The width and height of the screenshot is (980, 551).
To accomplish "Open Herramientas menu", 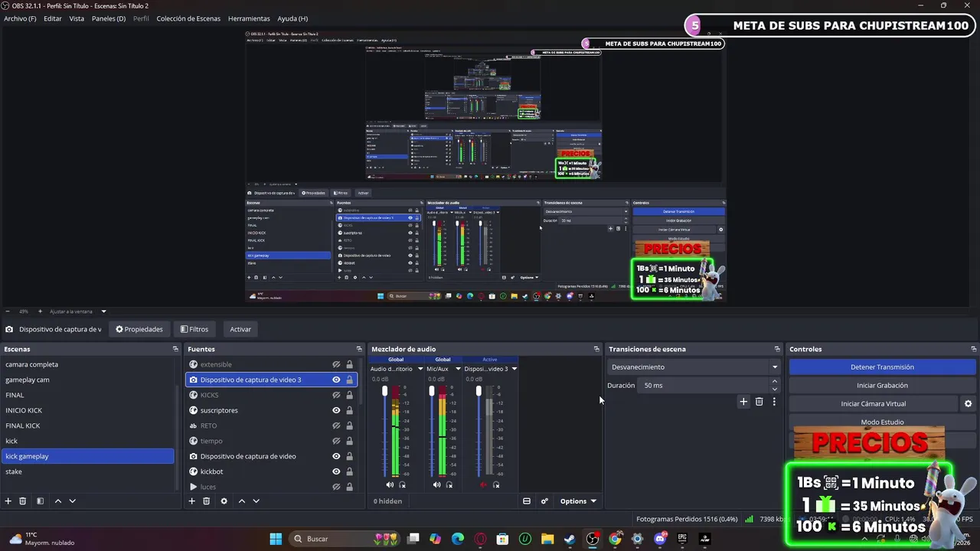I will pyautogui.click(x=249, y=18).
